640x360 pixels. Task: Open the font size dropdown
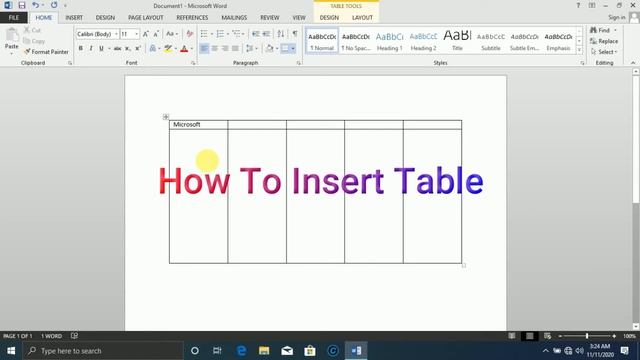(x=136, y=34)
